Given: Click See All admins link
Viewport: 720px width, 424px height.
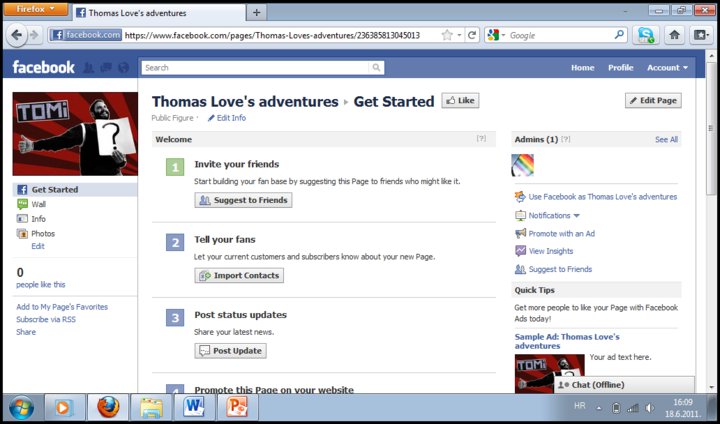Looking at the screenshot, I should click(666, 140).
